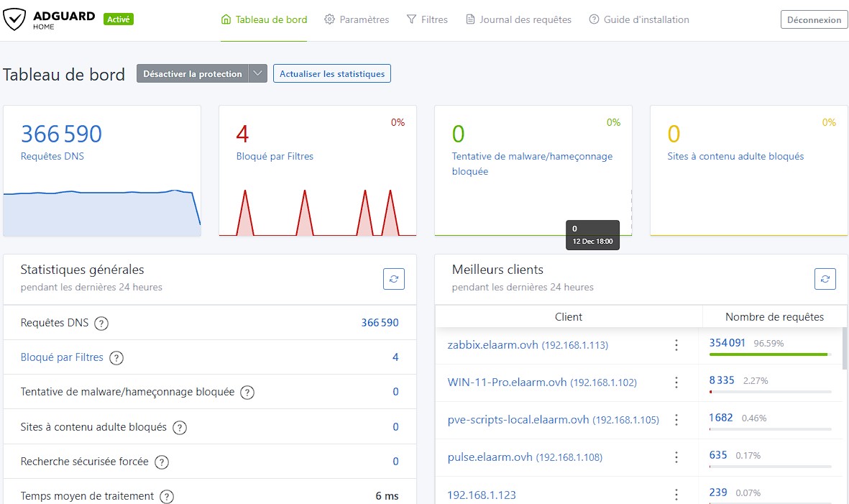This screenshot has height=504, width=849.
Task: Click help icon beside Tentative de malware row
Action: click(x=247, y=393)
